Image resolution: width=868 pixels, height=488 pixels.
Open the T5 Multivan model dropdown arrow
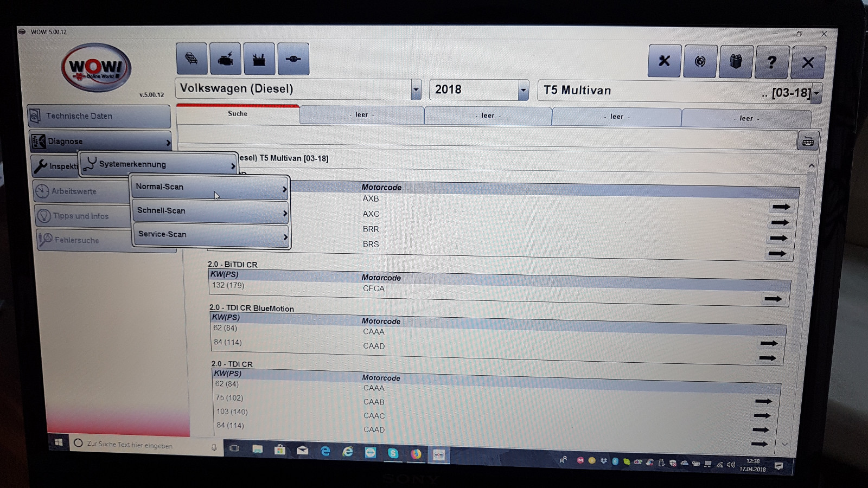tap(816, 93)
